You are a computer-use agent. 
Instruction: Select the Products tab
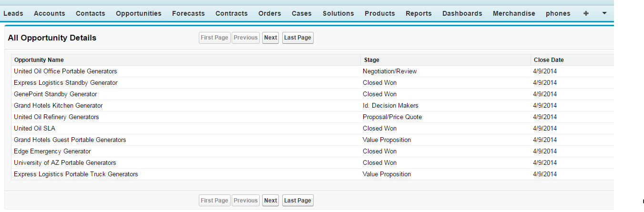380,13
